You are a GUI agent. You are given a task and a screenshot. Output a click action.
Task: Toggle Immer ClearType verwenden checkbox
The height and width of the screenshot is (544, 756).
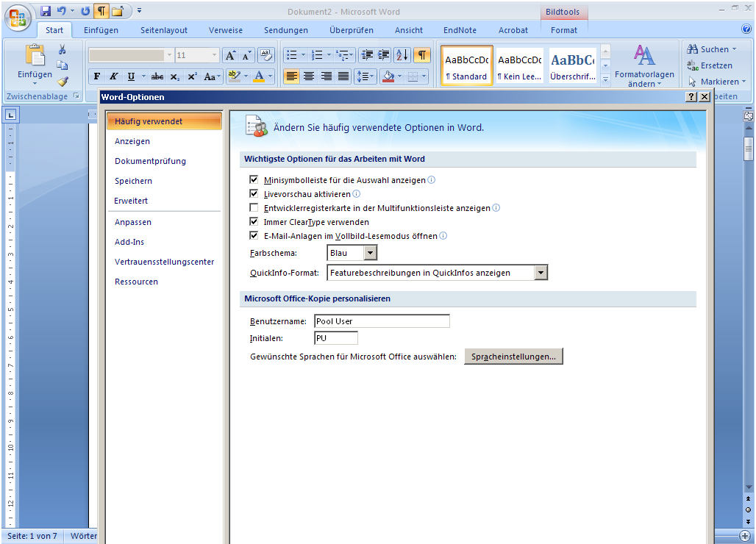click(254, 222)
